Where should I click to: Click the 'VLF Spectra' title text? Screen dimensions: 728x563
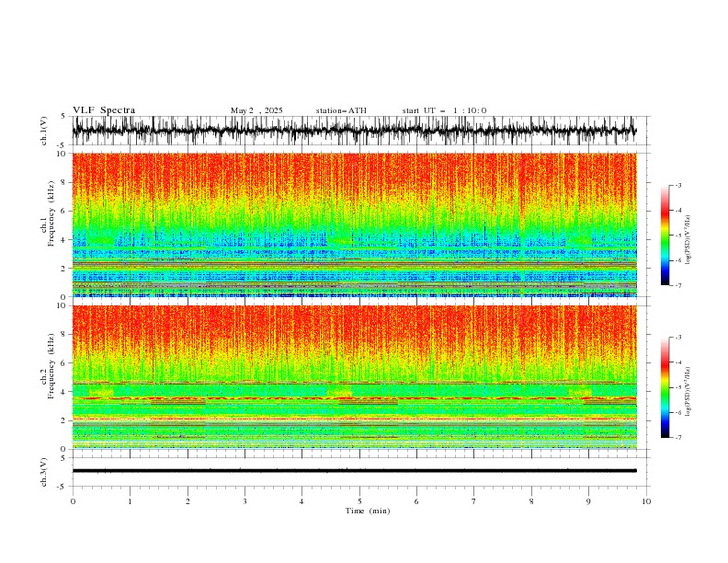click(x=104, y=110)
